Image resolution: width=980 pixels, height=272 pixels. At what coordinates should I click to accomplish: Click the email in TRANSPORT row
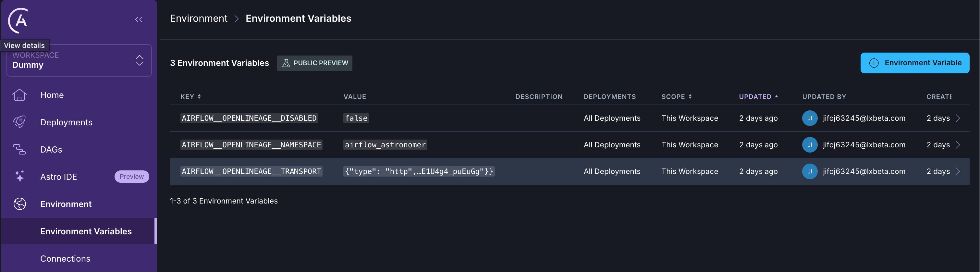864,172
